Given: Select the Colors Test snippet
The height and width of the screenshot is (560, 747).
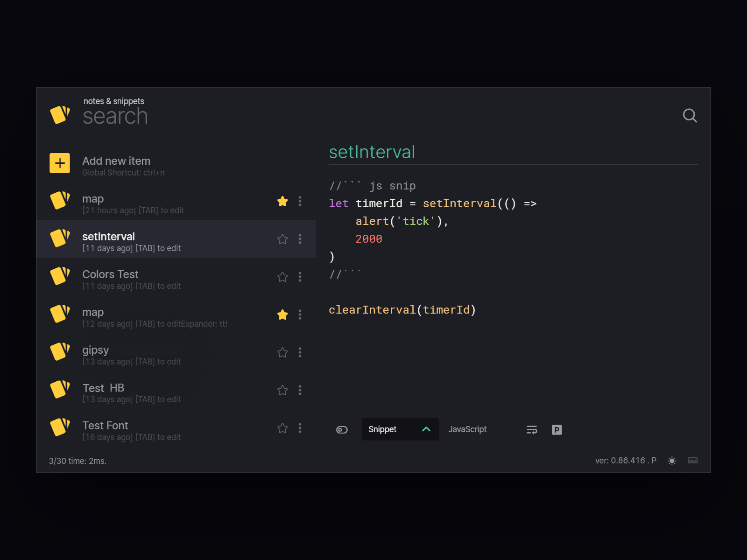Looking at the screenshot, I should point(140,279).
